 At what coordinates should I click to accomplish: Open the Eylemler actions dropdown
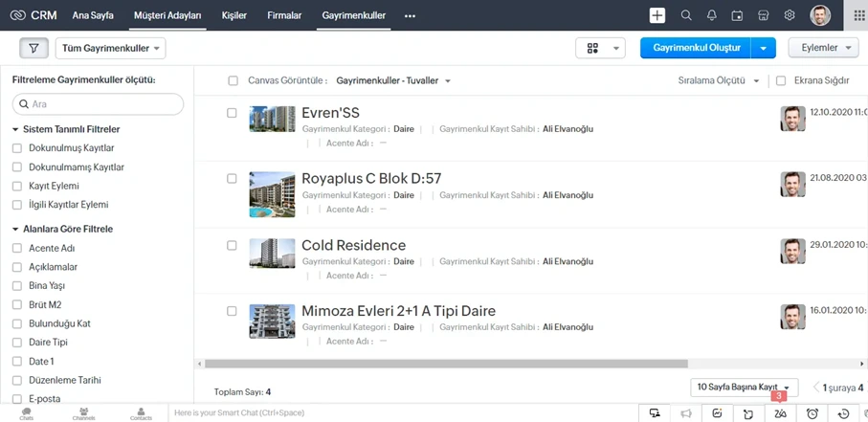[824, 48]
